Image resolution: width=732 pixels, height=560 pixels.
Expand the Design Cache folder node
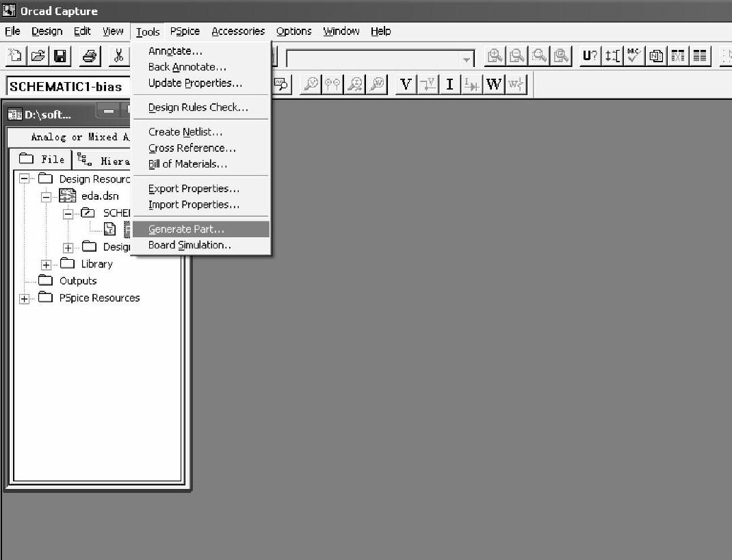coord(68,248)
